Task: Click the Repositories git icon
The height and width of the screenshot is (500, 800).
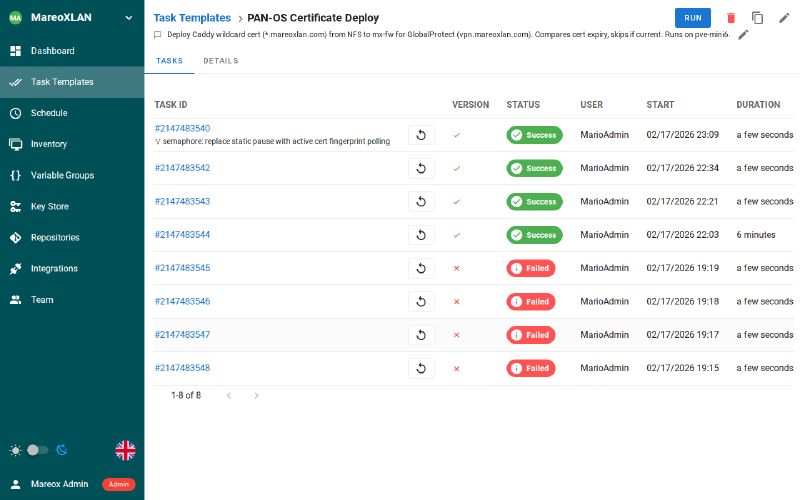Action: 16,238
